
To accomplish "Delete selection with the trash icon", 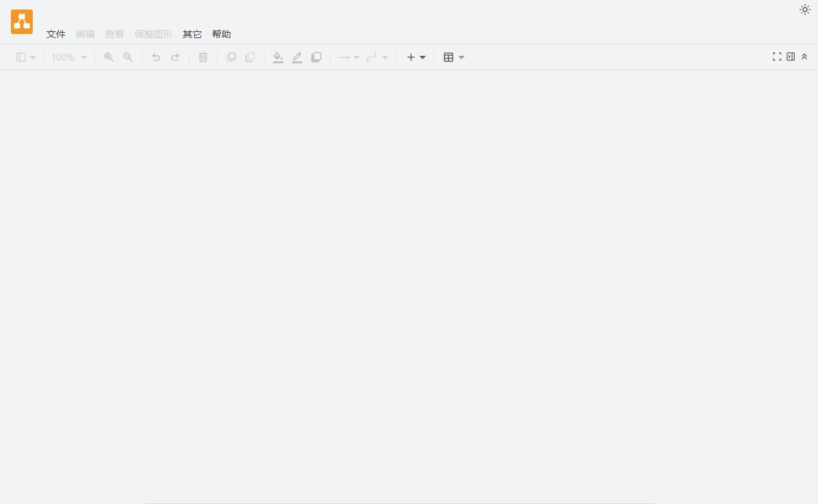I will pos(203,57).
